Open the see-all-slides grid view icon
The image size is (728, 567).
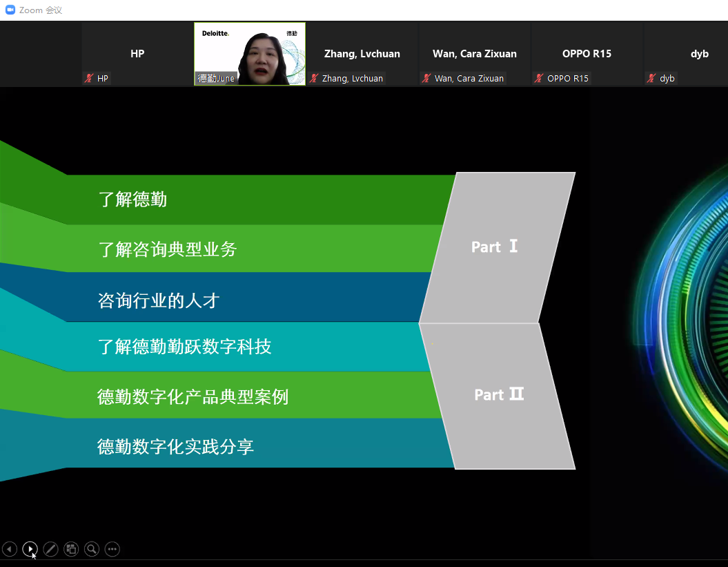[71, 549]
